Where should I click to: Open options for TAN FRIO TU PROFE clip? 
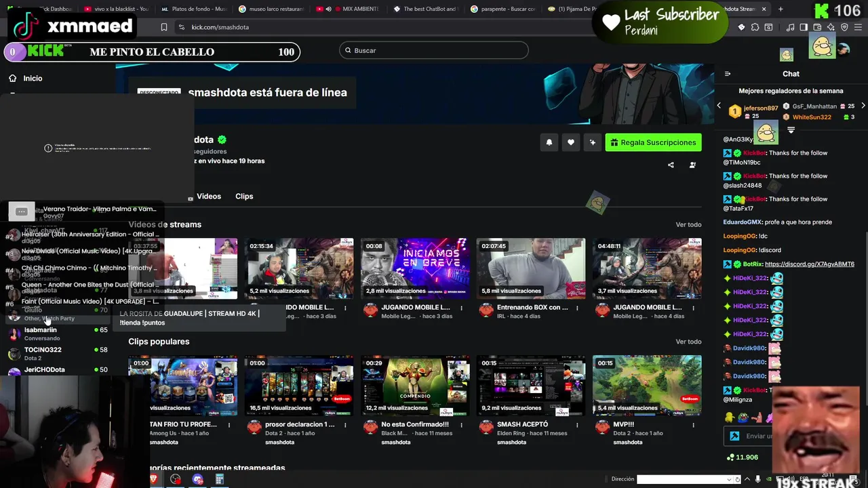[x=229, y=425]
